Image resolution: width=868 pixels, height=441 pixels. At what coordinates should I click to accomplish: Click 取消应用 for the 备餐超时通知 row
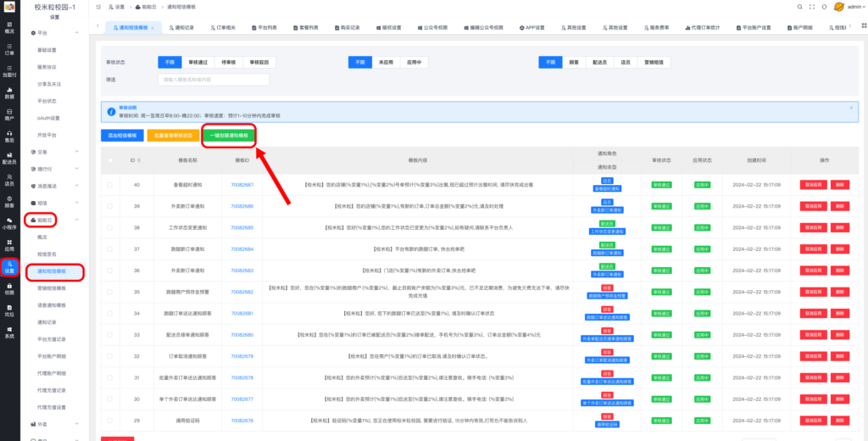click(x=813, y=185)
